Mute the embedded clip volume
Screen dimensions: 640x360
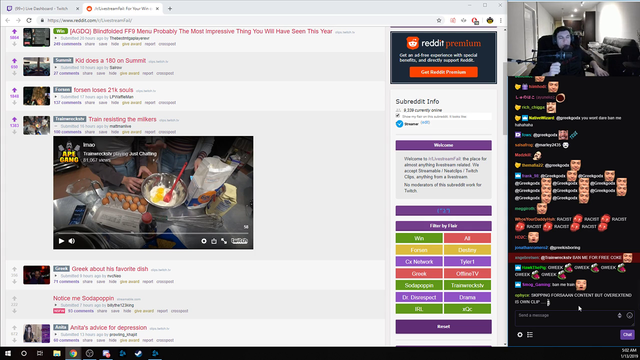coord(72,241)
